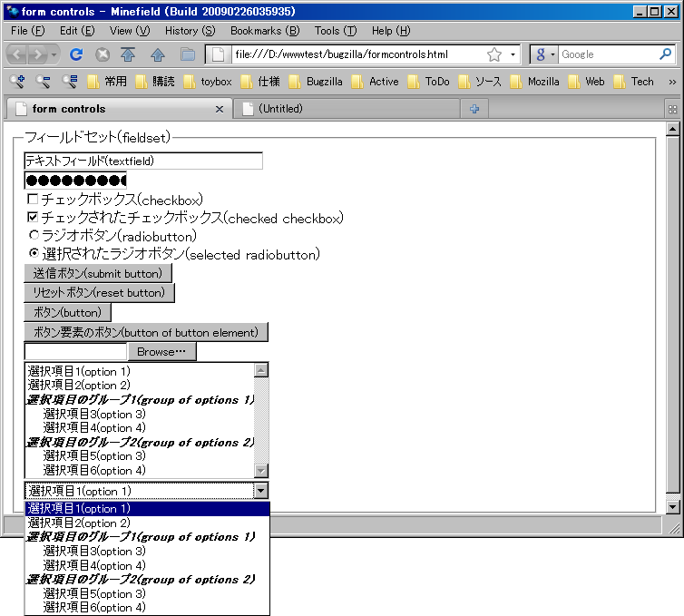This screenshot has height=616, width=684.
Task: Close the form controls tab
Action: [220, 109]
